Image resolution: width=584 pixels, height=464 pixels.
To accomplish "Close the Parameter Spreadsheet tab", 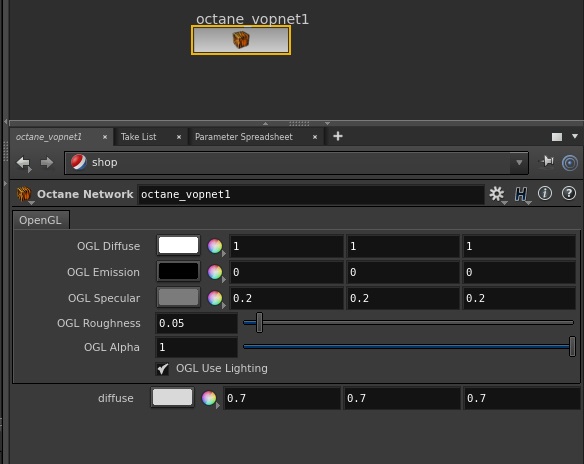I will click(x=315, y=137).
